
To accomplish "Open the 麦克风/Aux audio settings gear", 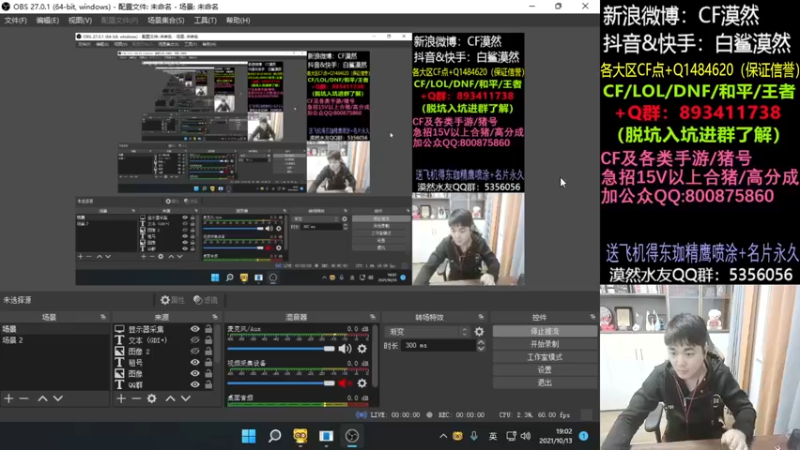I will [x=362, y=348].
